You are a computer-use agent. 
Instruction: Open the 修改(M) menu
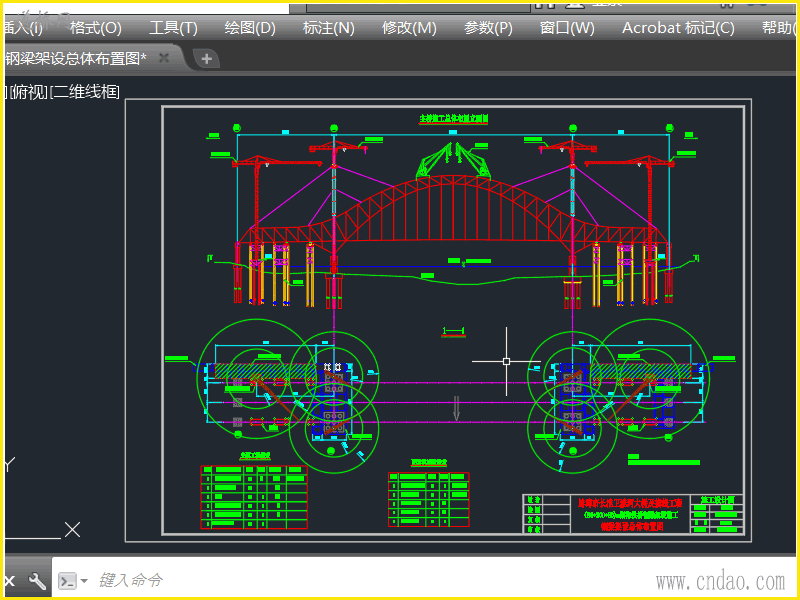click(409, 28)
